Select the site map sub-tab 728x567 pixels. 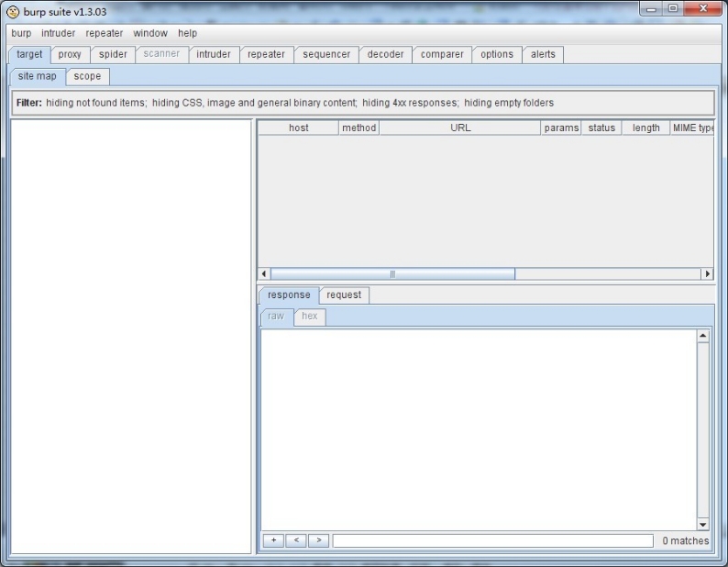(x=38, y=76)
